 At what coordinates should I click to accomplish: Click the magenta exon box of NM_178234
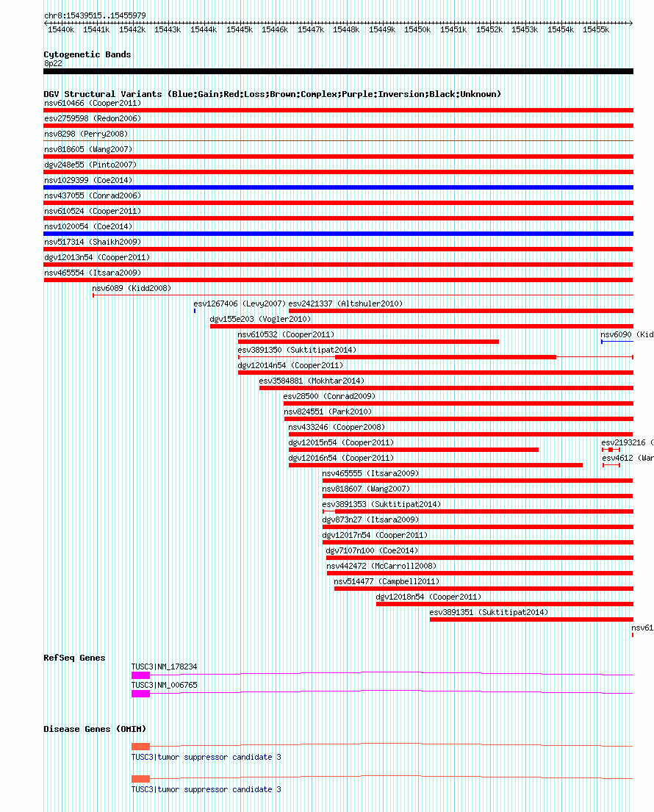[140, 675]
